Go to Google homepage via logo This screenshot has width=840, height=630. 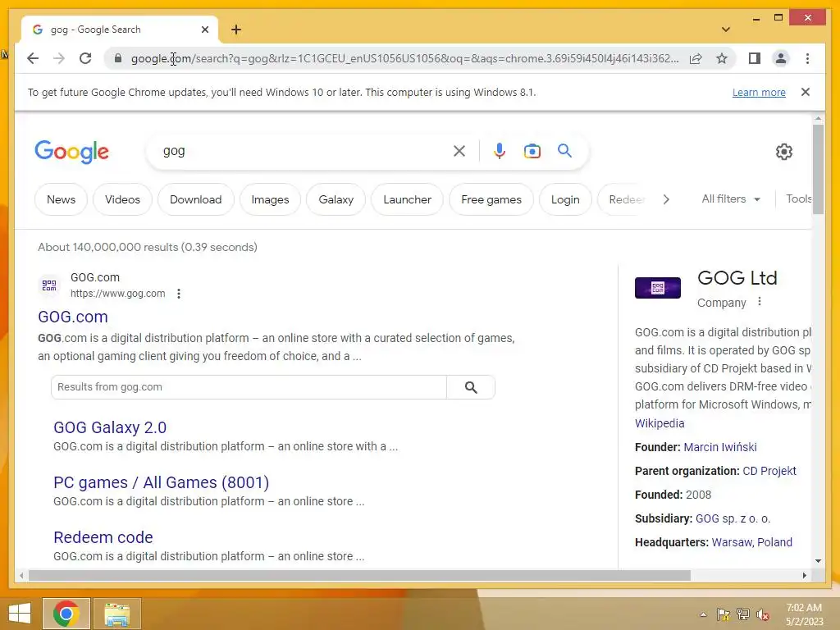tap(72, 152)
